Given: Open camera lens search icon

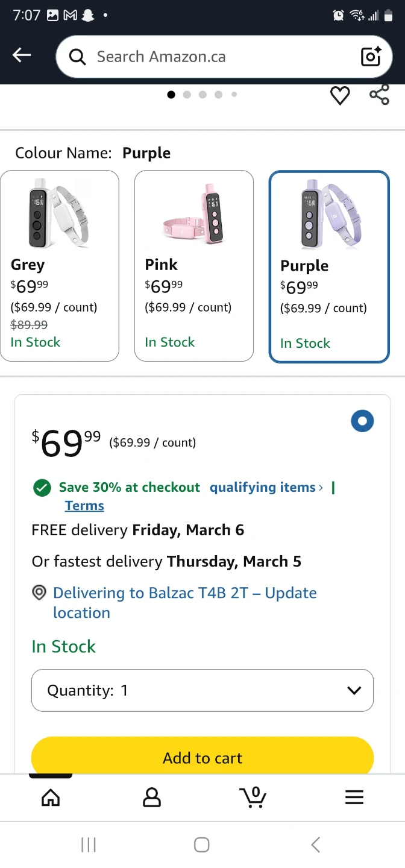Looking at the screenshot, I should tap(371, 57).
